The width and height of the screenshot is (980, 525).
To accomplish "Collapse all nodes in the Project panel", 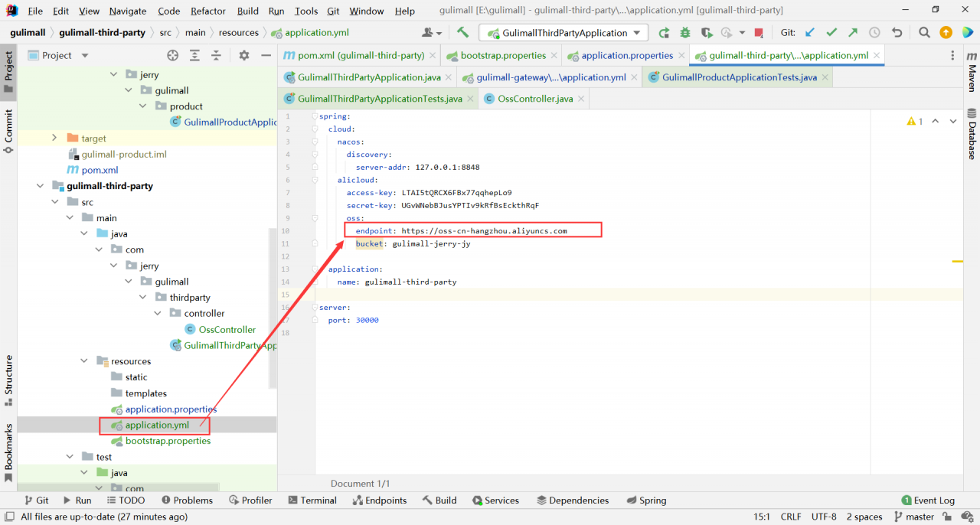I will click(x=217, y=55).
